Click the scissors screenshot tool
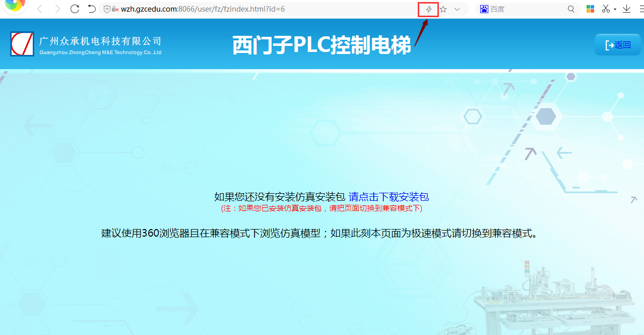Viewport: 644px width, 335px height. tap(606, 9)
